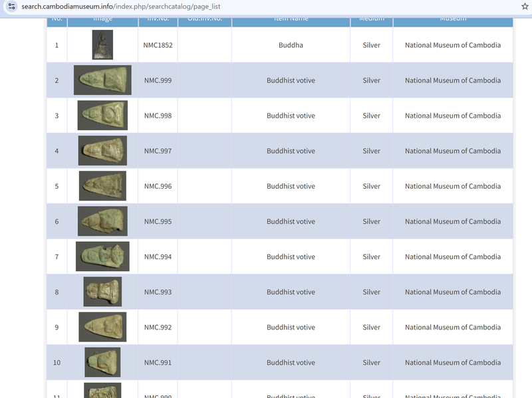Screen dimensions: 532x398
Task: Open thumbnail image for NMC.991
Action: point(102,362)
